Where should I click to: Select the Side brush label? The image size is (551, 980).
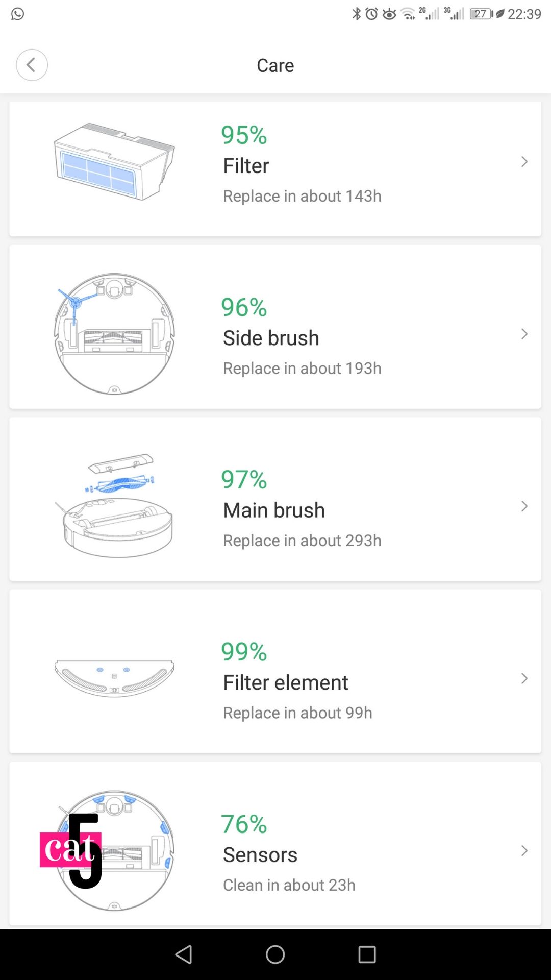click(x=271, y=338)
